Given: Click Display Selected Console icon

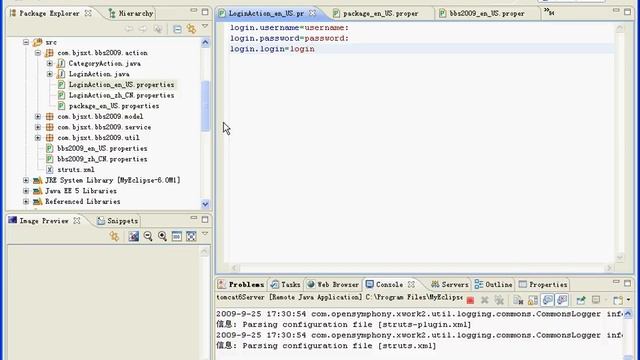Looking at the screenshot, I should [x=596, y=300].
